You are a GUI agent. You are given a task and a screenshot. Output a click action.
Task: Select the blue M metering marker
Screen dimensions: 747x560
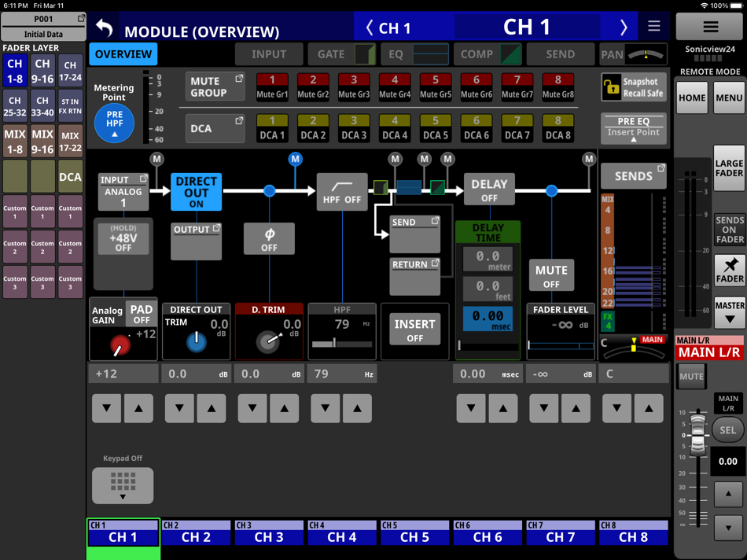click(296, 159)
